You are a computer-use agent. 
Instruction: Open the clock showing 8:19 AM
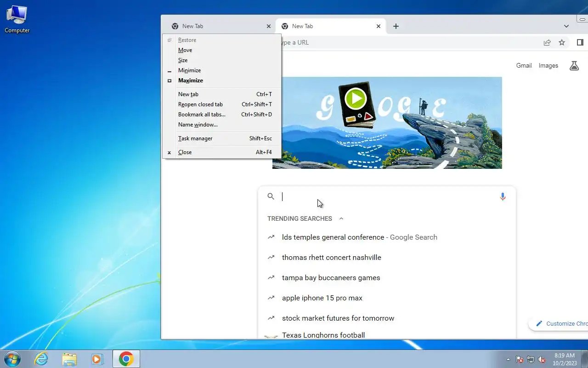tap(565, 359)
